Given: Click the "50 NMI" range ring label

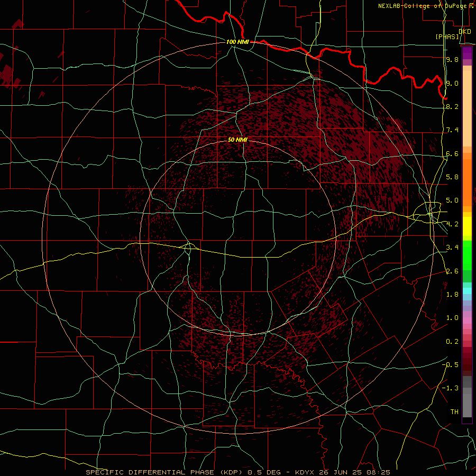Looking at the screenshot, I should tap(237, 140).
